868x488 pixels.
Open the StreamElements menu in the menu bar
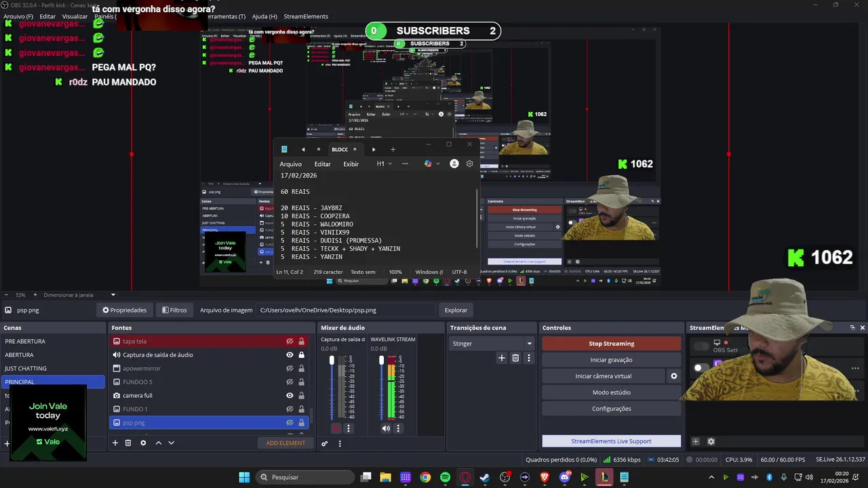[x=306, y=16]
